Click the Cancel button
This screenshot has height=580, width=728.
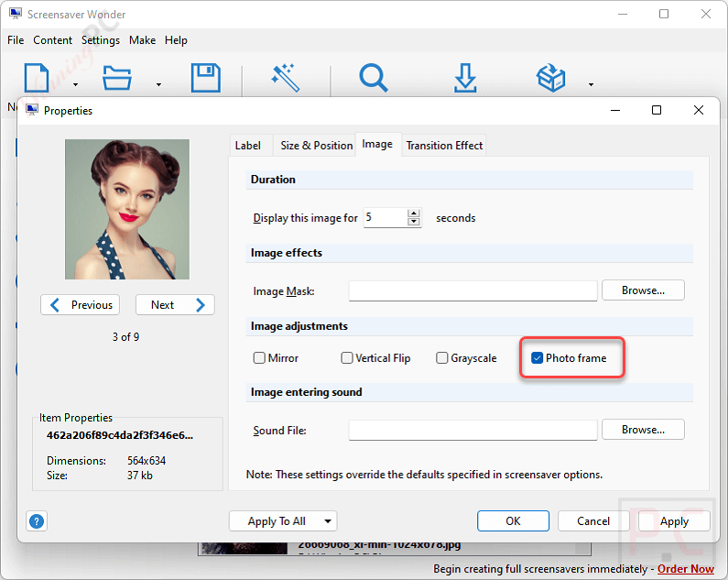tap(593, 521)
